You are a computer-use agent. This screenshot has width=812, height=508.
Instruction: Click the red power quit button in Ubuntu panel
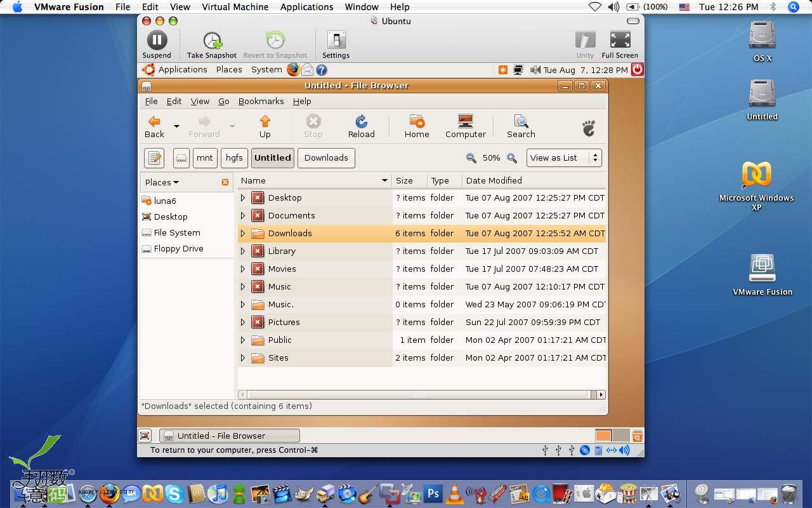point(638,70)
